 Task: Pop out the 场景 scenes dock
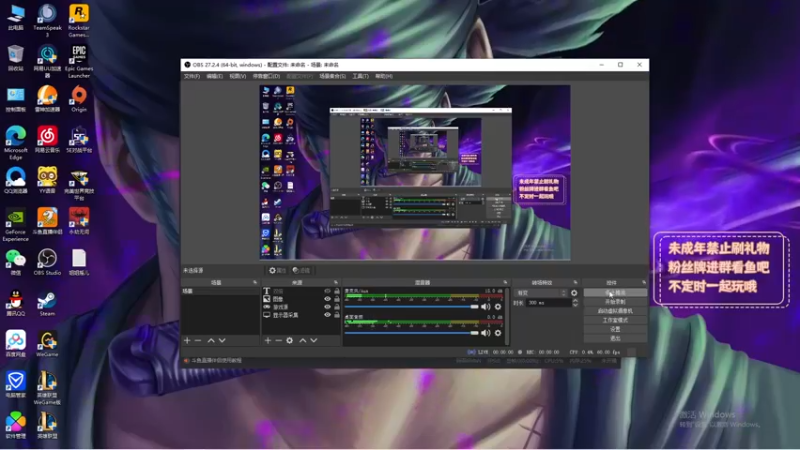[255, 282]
